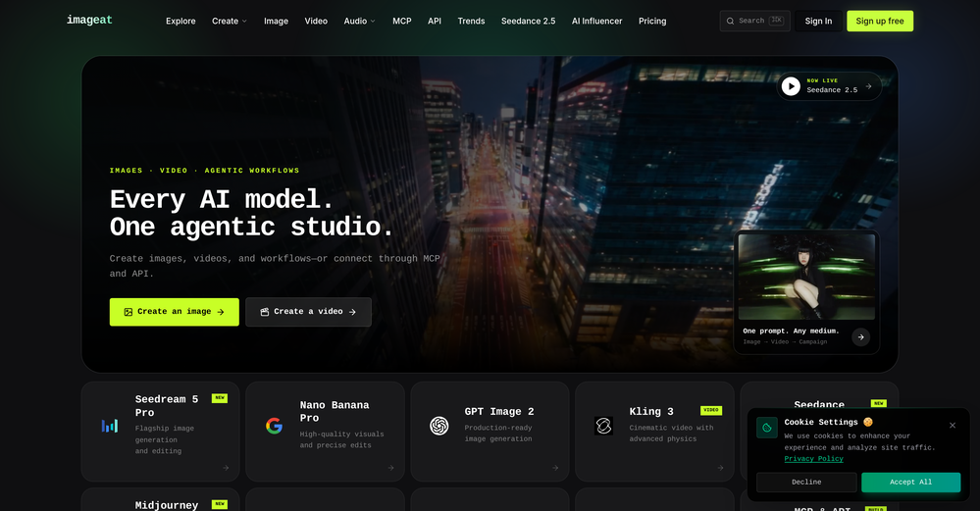Open the Midjourney card
This screenshot has width=980, height=511.
tap(160, 500)
